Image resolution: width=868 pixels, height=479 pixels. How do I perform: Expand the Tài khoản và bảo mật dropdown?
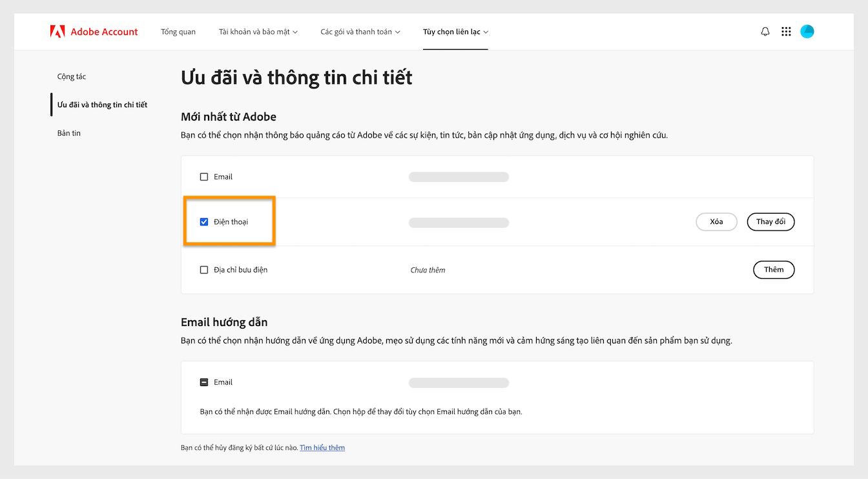tap(258, 31)
